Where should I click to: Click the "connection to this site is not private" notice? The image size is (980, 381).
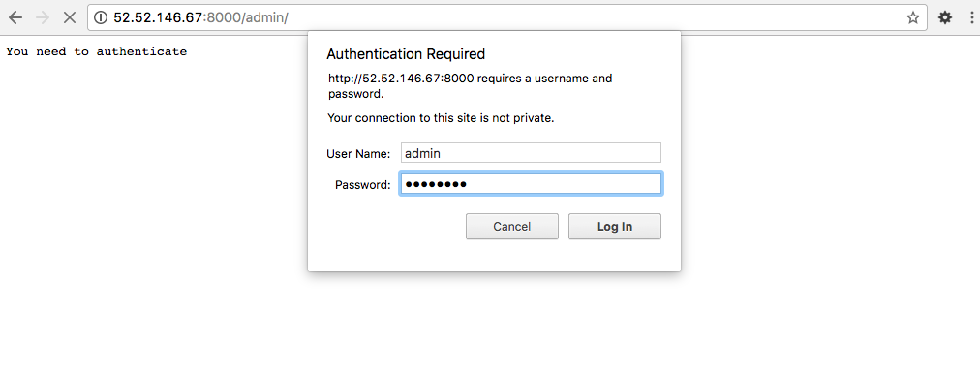454,117
